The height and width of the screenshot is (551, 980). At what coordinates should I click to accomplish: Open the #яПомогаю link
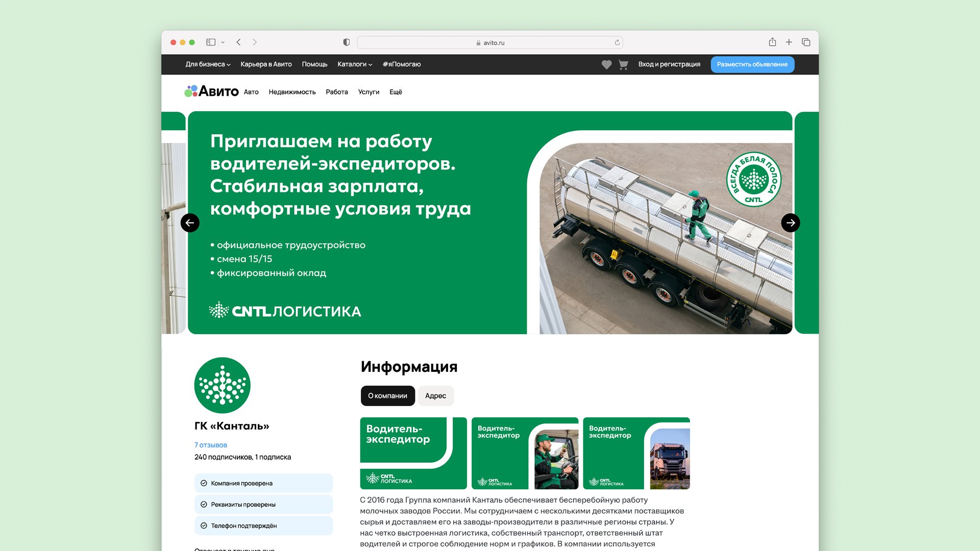402,64
